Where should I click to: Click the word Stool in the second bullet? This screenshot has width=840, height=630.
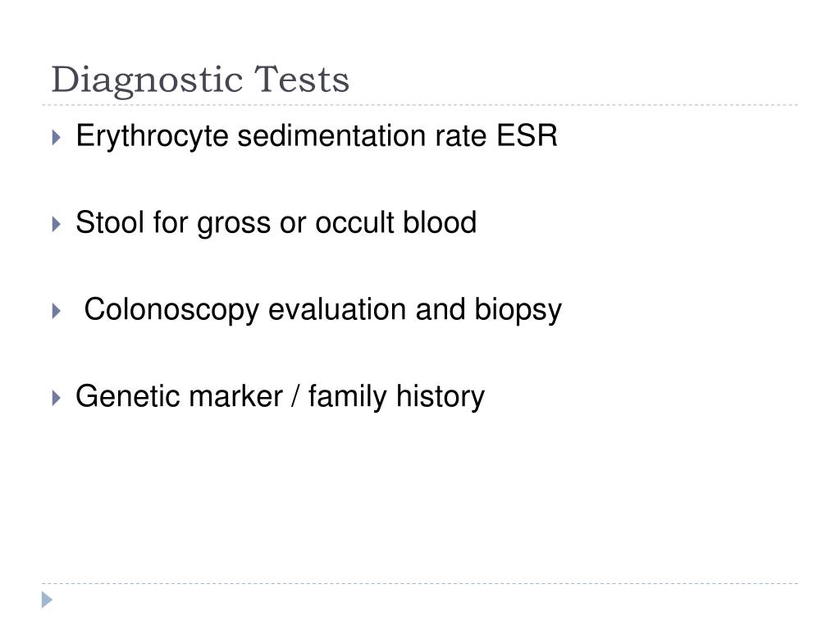[110, 222]
